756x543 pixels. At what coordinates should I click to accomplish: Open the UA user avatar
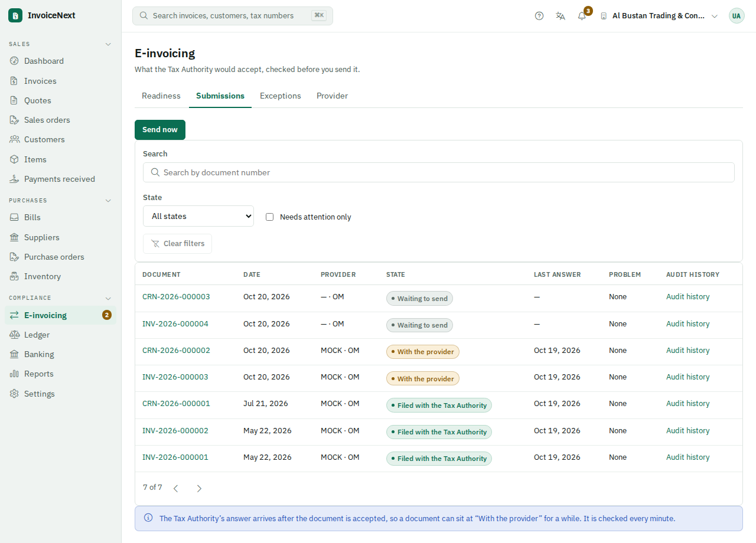coord(737,16)
